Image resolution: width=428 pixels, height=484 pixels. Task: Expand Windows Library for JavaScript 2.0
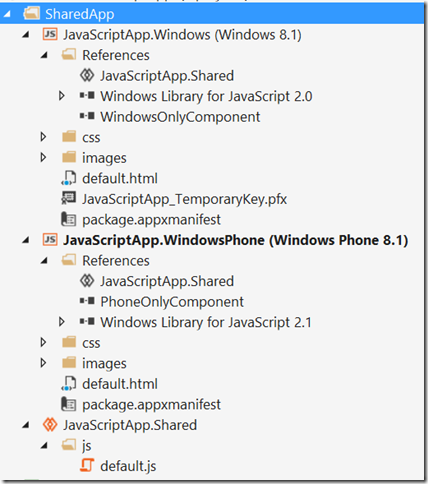62,96
